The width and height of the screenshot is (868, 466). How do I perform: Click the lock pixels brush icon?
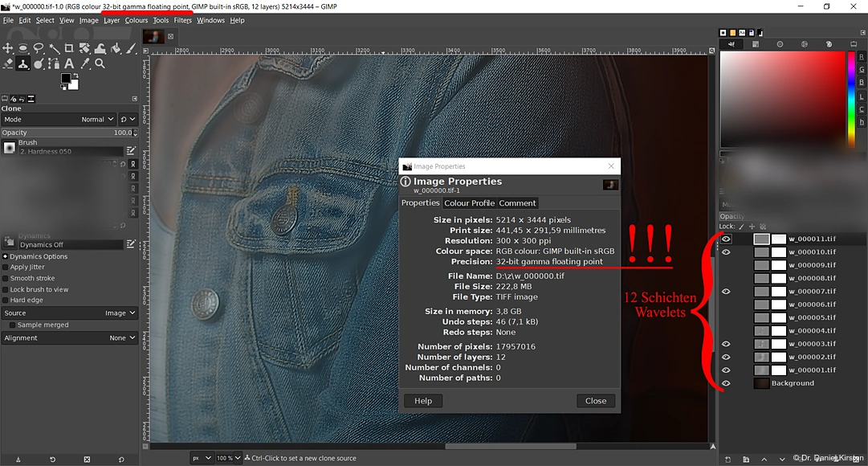pyautogui.click(x=741, y=227)
